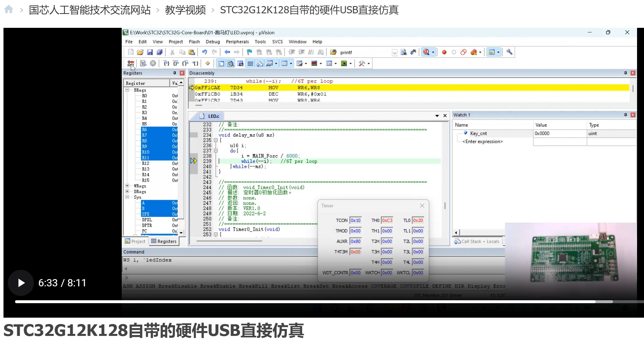The image size is (644, 342).
Task: Pin the Registers panel with the pushpin
Action: pos(174,73)
